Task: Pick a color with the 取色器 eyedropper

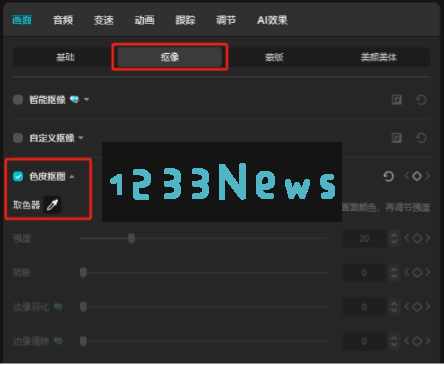Action: pyautogui.click(x=52, y=205)
